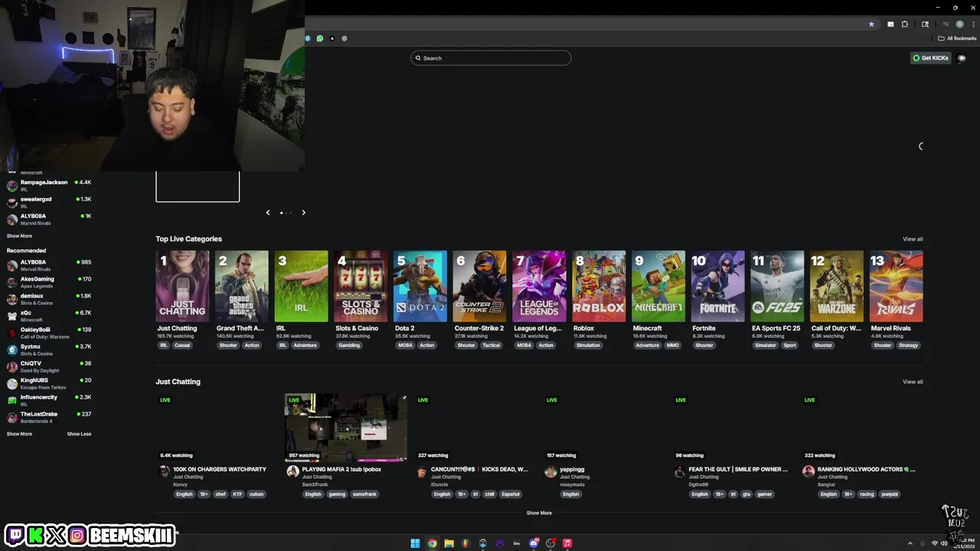Open the Counter-Strike 2 category card
The height and width of the screenshot is (551, 980).
pyautogui.click(x=480, y=286)
